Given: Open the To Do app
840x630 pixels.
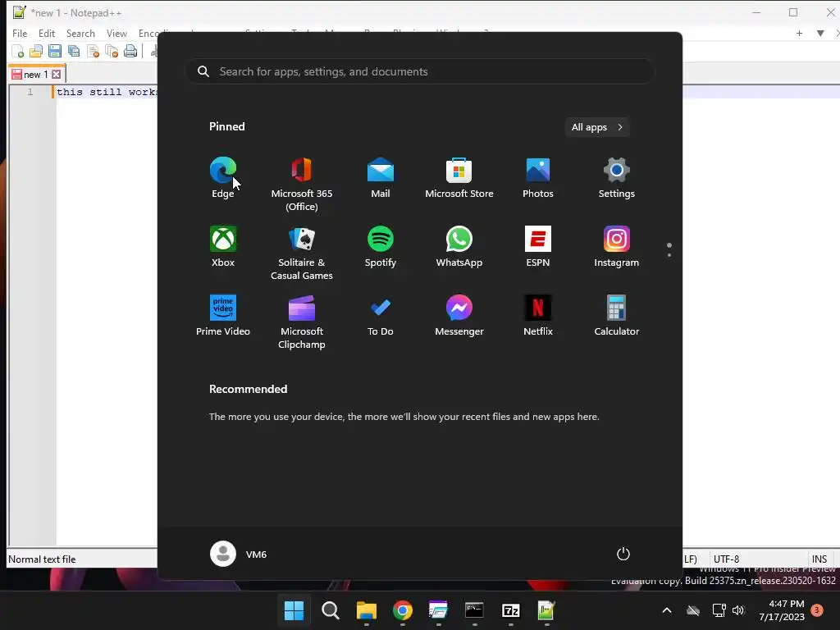Looking at the screenshot, I should pyautogui.click(x=381, y=316).
